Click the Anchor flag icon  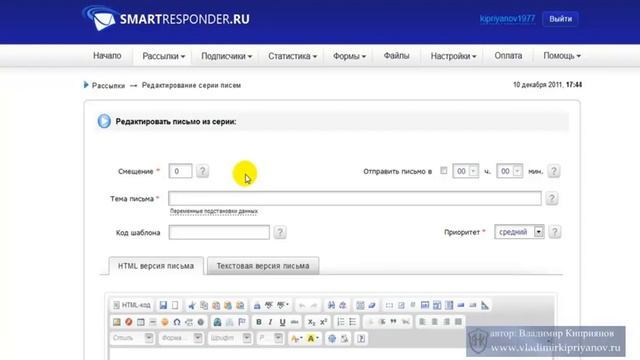click(x=242, y=322)
